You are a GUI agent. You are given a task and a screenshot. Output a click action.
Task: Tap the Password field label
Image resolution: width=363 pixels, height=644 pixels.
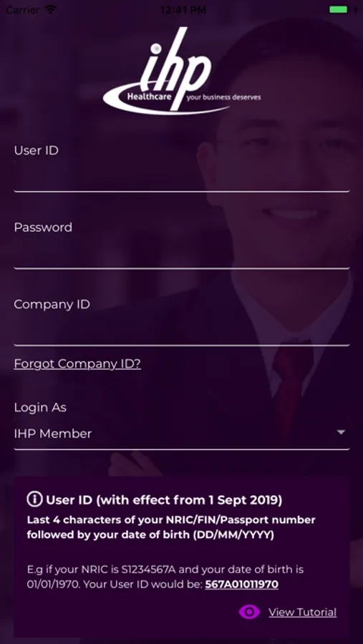pyautogui.click(x=43, y=227)
